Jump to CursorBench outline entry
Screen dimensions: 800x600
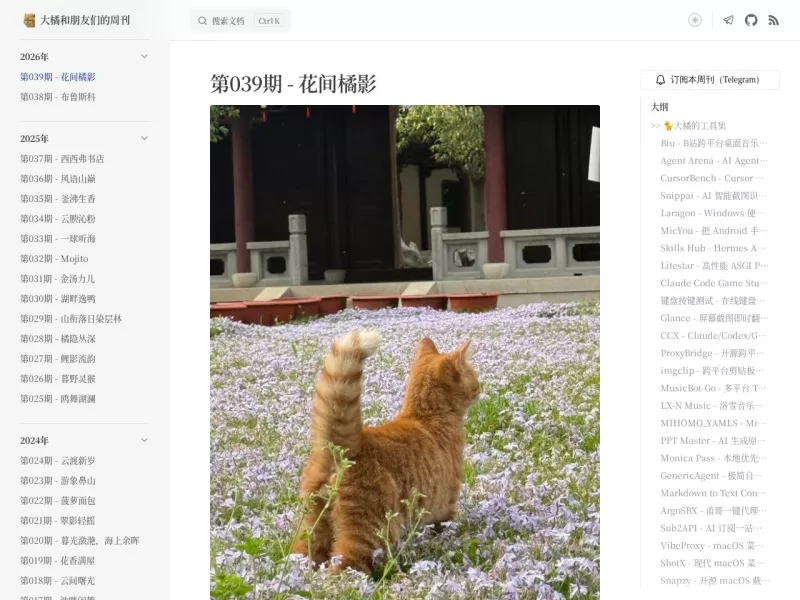pyautogui.click(x=712, y=178)
